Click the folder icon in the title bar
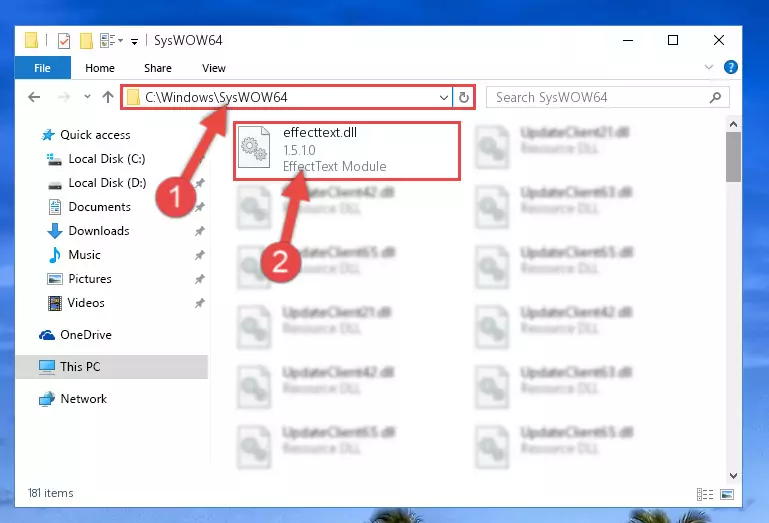 tap(31, 40)
